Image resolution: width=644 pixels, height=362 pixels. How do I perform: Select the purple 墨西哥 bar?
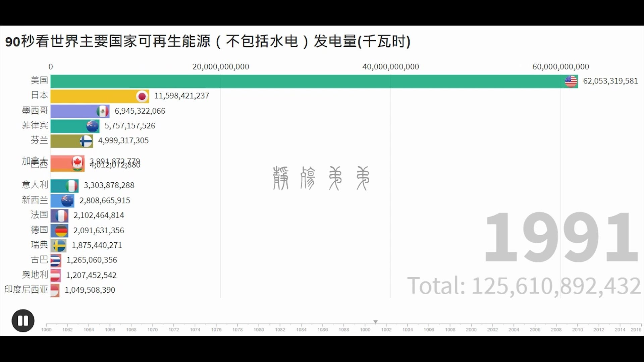80,111
